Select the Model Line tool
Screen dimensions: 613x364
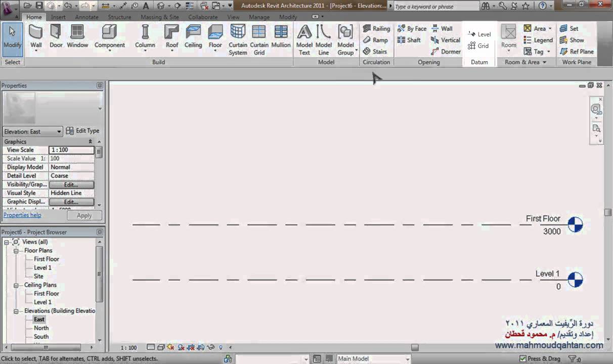[x=324, y=39]
